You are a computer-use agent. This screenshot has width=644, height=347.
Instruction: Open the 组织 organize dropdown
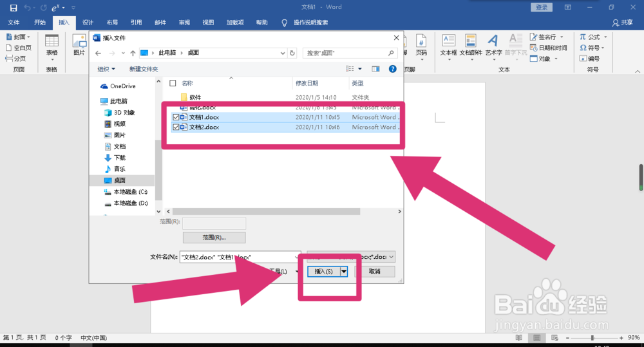pyautogui.click(x=106, y=69)
